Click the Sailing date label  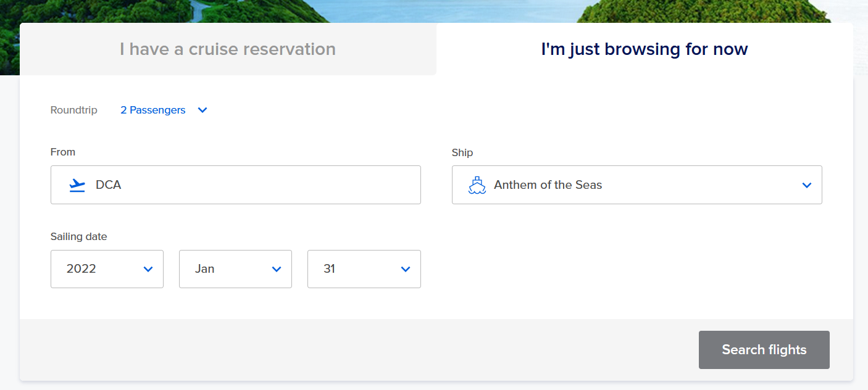[79, 236]
